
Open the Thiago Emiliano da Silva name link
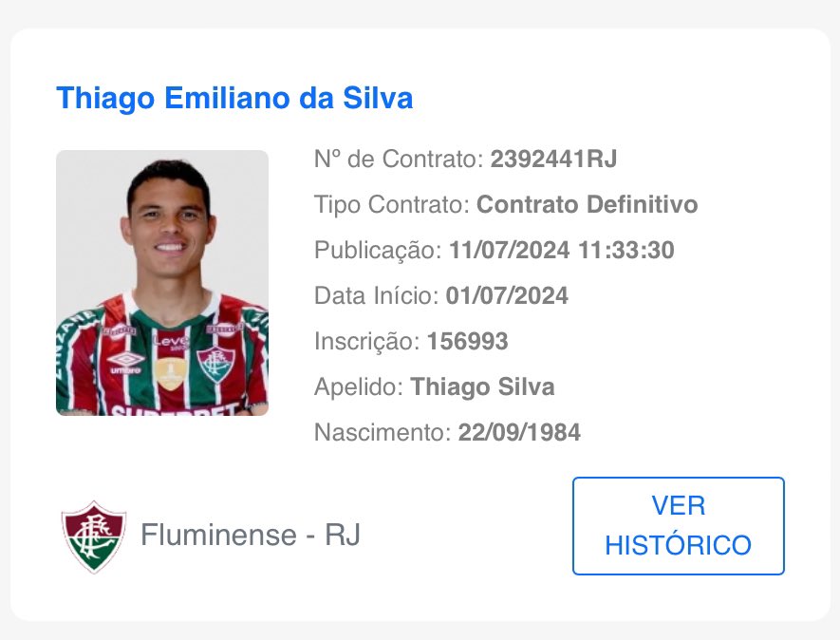234,98
